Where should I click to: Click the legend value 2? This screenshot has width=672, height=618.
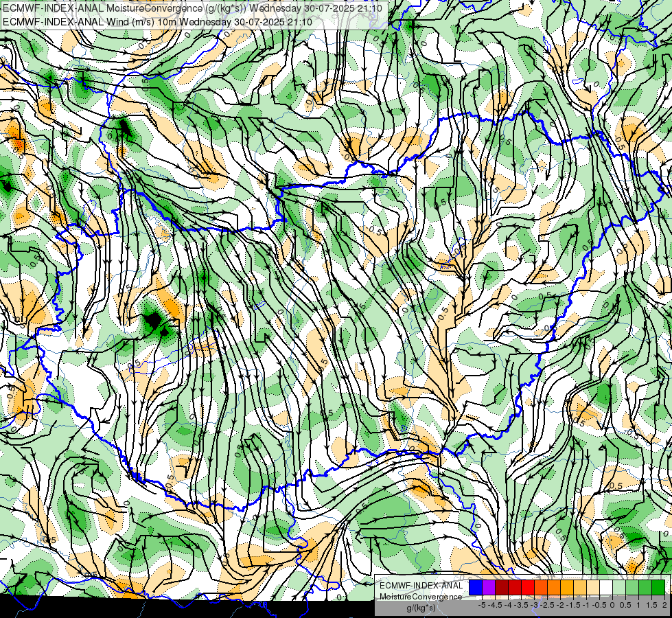[x=664, y=605]
